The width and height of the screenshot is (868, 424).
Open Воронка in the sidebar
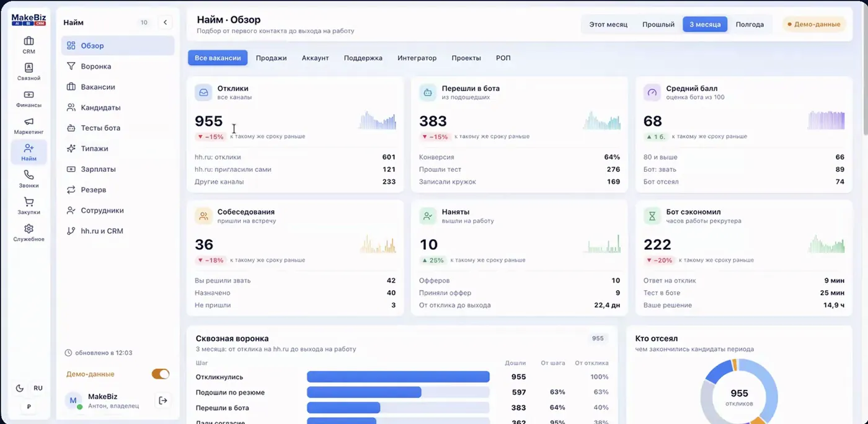point(118,66)
